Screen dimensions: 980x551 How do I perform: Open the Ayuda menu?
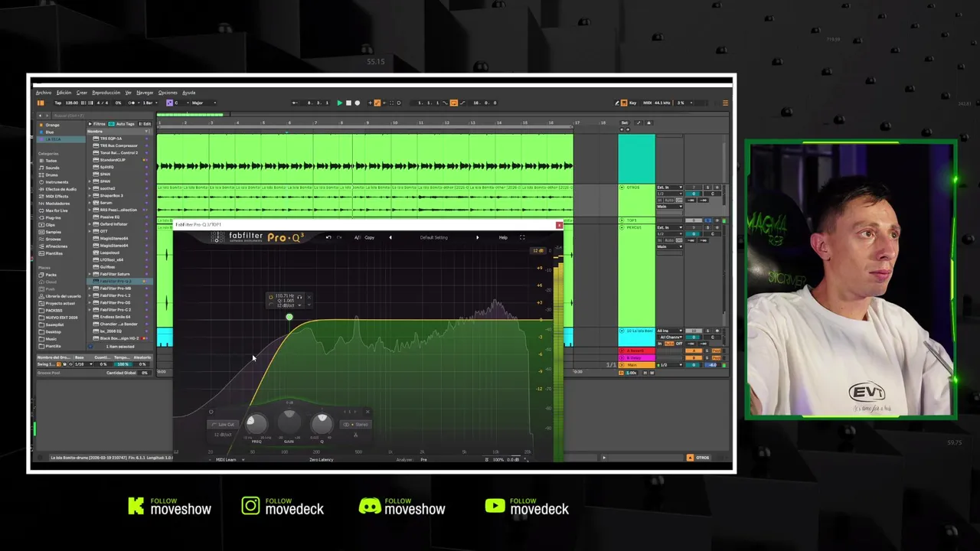(x=188, y=93)
